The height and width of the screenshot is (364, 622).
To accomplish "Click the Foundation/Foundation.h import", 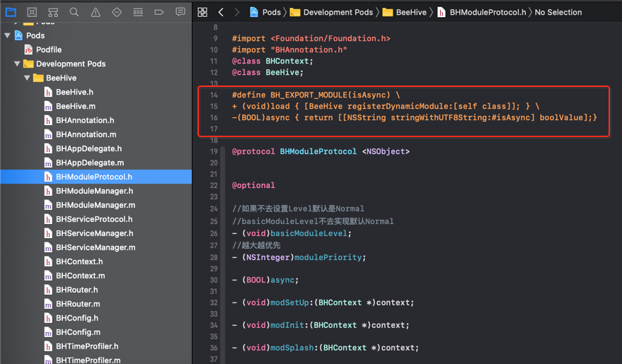I will 330,38.
